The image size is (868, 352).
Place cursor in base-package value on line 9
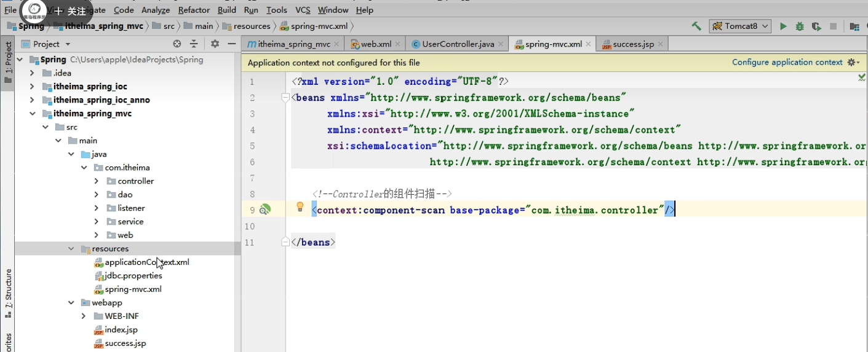595,210
